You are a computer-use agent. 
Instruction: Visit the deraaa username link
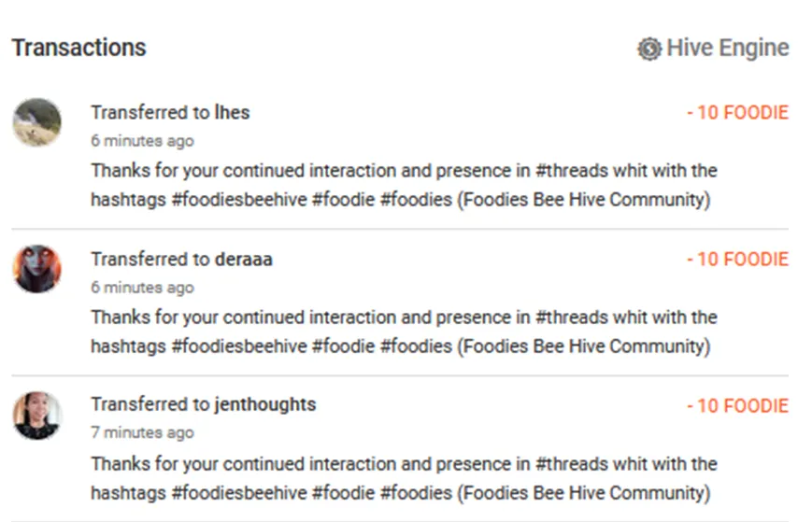(x=243, y=260)
